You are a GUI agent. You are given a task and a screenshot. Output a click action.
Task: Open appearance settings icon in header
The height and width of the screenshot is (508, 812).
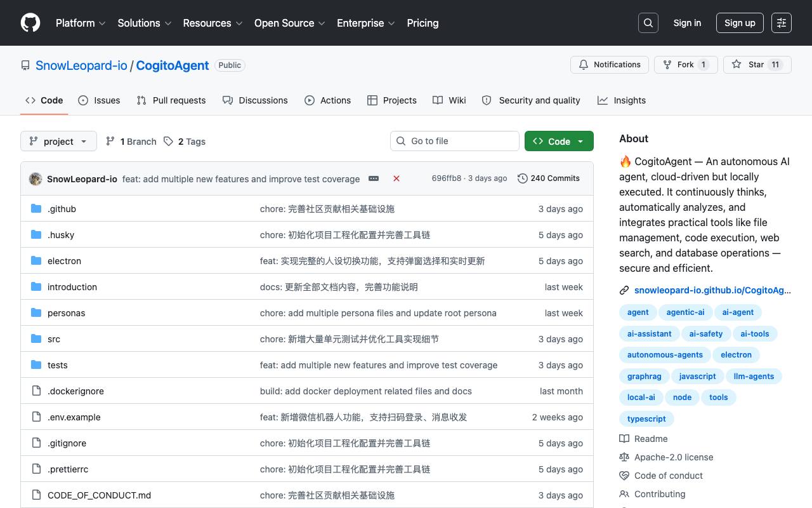point(782,23)
